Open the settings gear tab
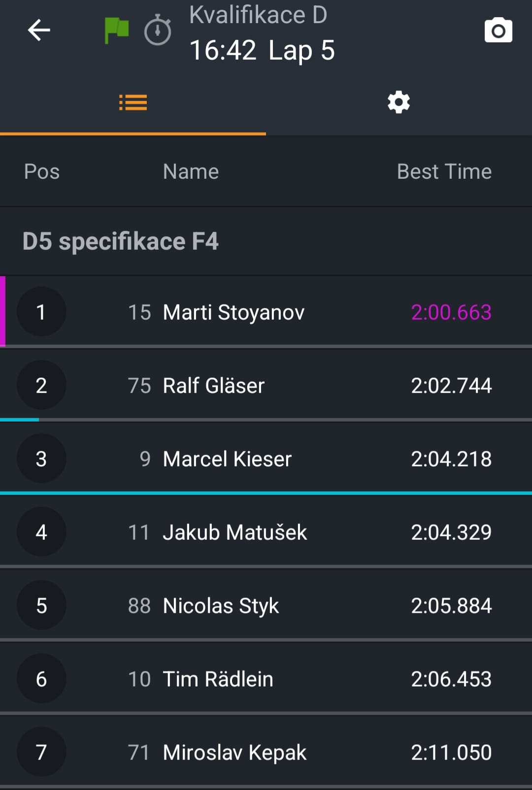 (399, 102)
